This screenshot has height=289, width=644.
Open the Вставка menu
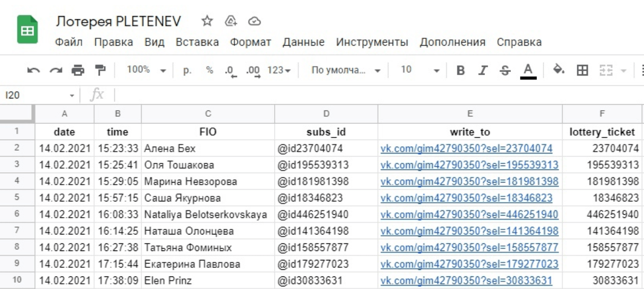197,42
